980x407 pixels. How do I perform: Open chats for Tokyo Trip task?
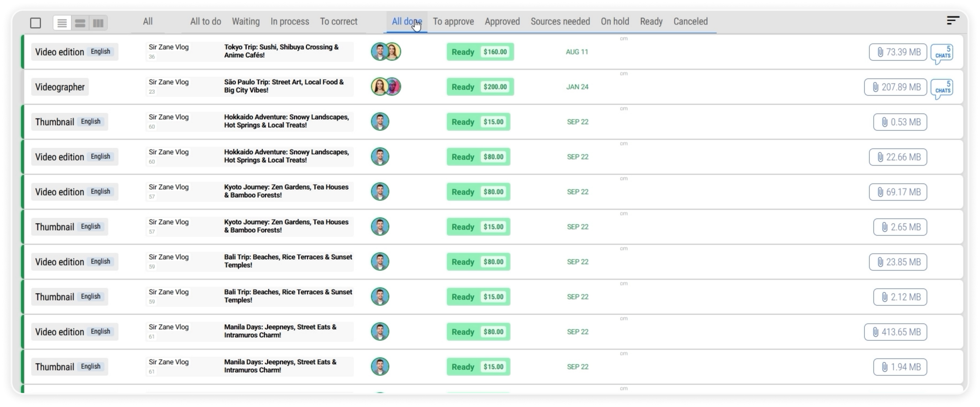coord(942,53)
